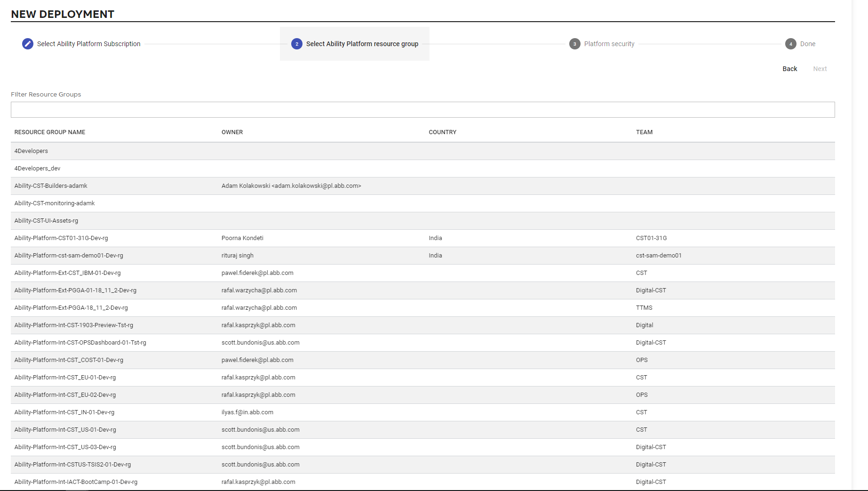The image size is (868, 491).
Task: Select Ability-Platform-Int-CSTUS-TSIS2-01-Dev-rg row
Action: 423,465
